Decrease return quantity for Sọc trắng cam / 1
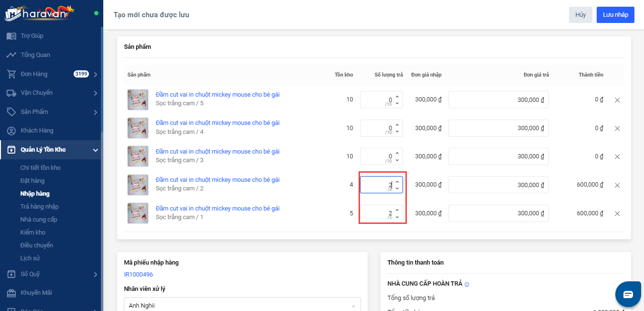 397,217
